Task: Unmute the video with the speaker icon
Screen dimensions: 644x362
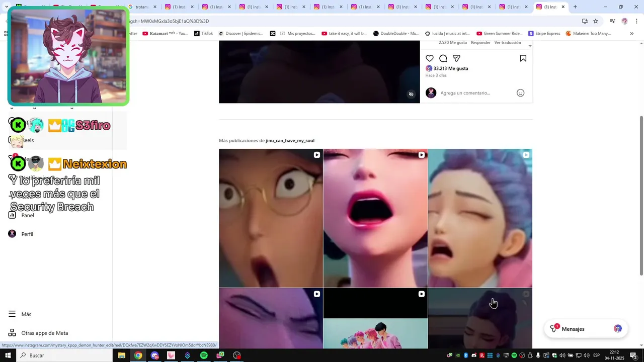Action: (x=411, y=95)
